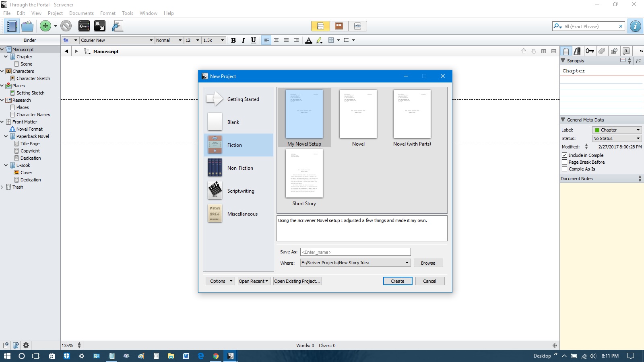Go back in editor history
Image resolution: width=644 pixels, height=362 pixels.
(66, 51)
